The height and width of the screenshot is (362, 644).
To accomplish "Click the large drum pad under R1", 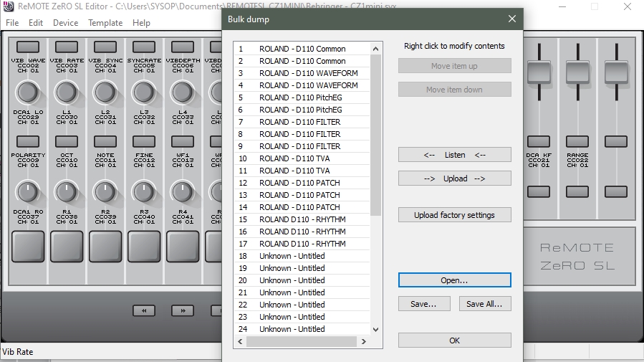I will click(x=67, y=247).
